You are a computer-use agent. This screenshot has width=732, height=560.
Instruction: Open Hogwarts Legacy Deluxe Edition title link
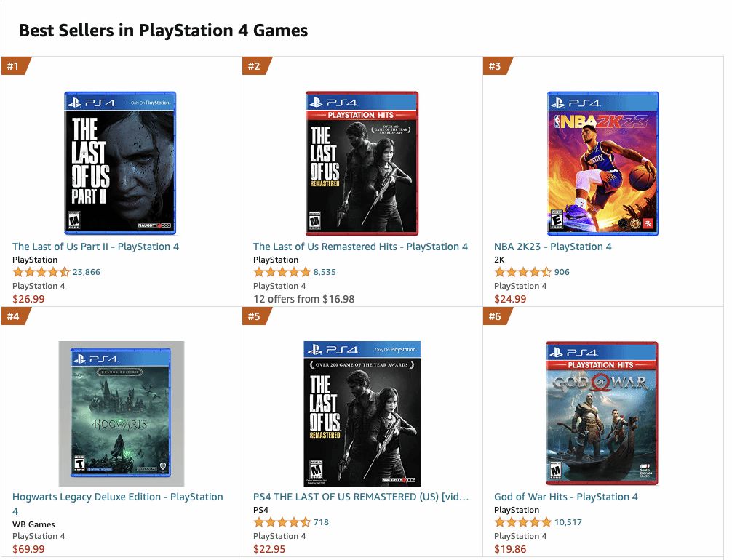(117, 497)
